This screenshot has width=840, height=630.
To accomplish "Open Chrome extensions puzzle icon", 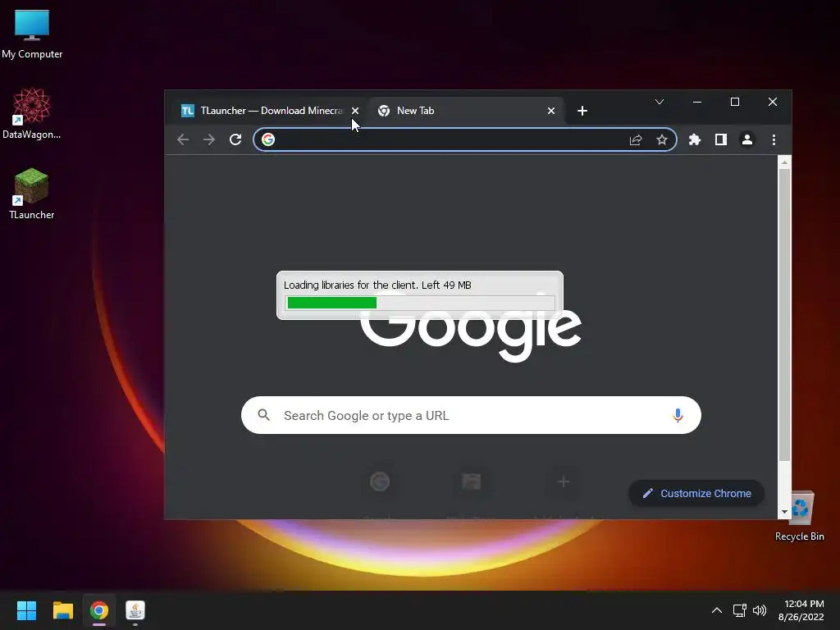I will (x=695, y=139).
